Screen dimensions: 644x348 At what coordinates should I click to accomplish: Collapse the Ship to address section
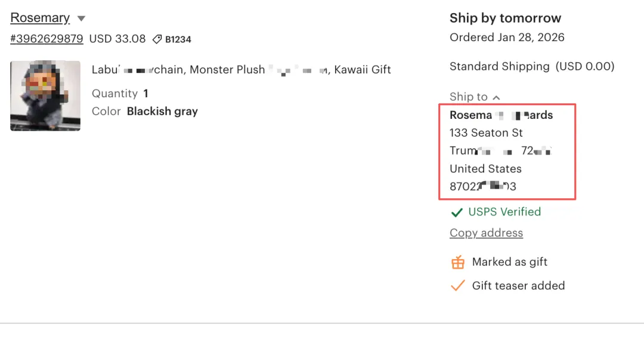pyautogui.click(x=496, y=97)
